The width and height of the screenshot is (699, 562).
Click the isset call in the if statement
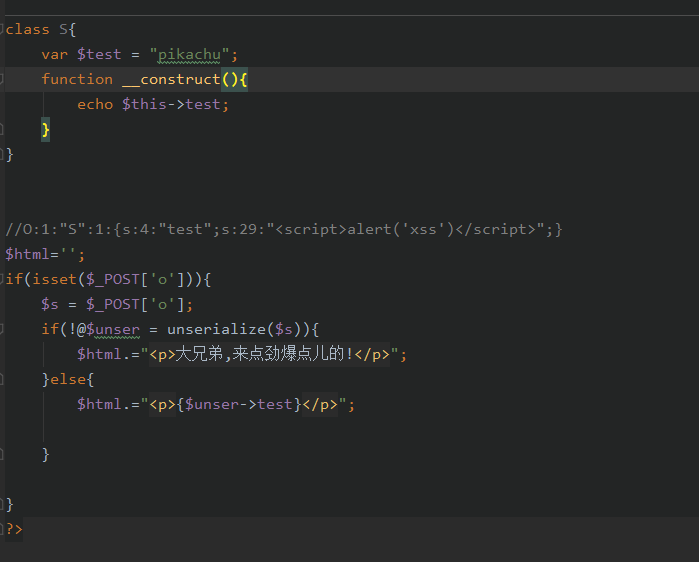click(54, 279)
